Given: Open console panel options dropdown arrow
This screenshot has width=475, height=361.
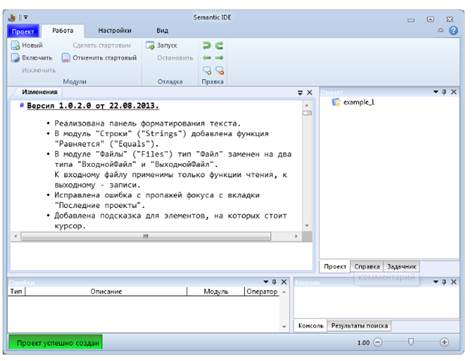Looking at the screenshot, I should pos(436,282).
